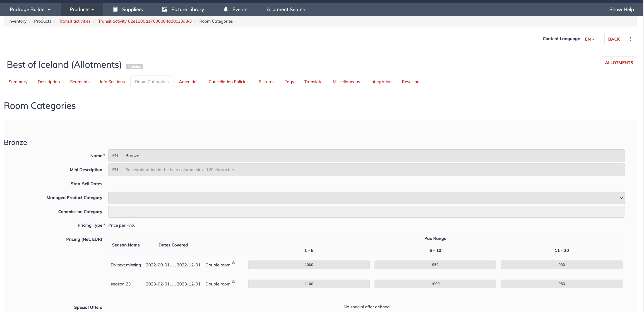
Task: Open Allotment Search in the navbar
Action: pos(286,9)
